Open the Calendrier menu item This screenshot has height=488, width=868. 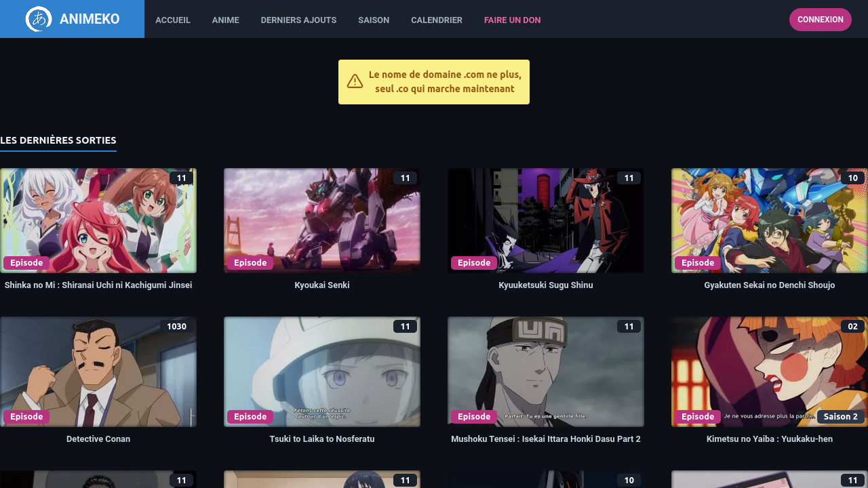click(437, 20)
